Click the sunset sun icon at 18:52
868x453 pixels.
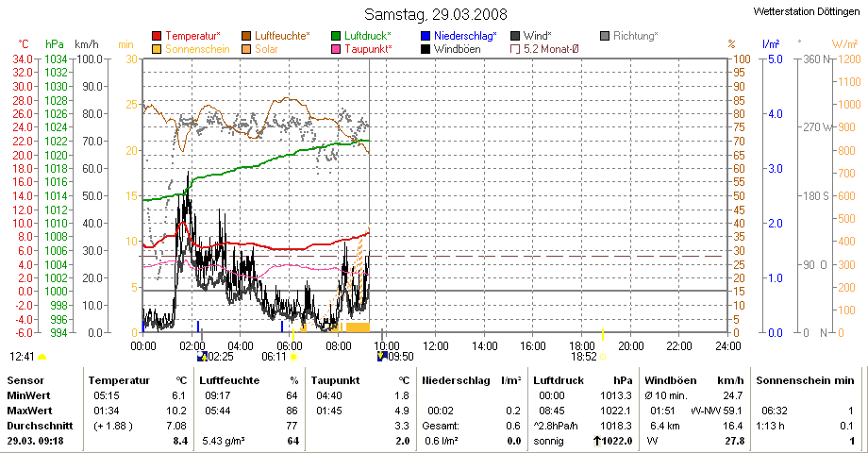603,358
